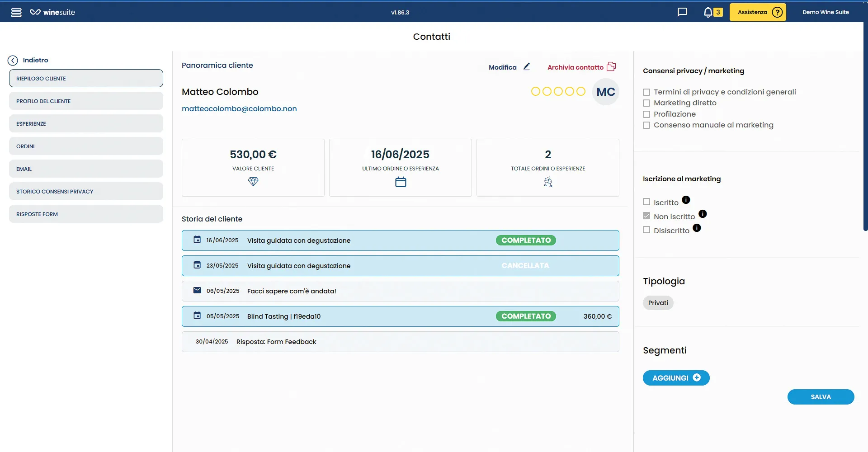Expand the Risposta: Form Feedback row
Viewport: 868px width, 452px height.
[400, 342]
